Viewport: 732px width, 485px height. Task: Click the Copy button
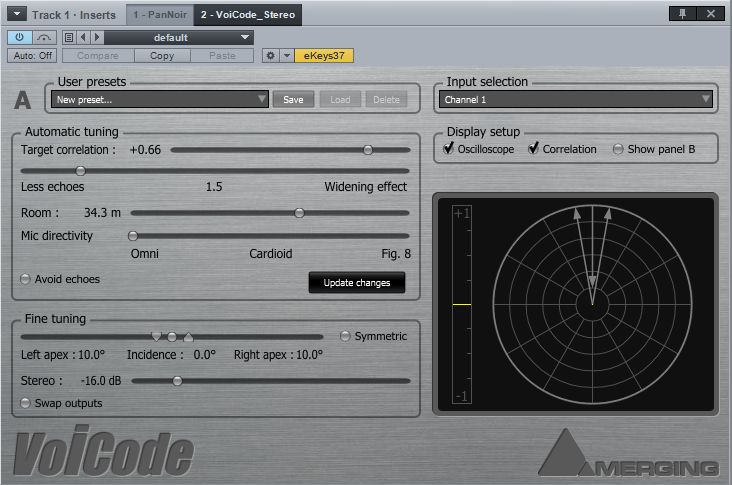[162, 56]
